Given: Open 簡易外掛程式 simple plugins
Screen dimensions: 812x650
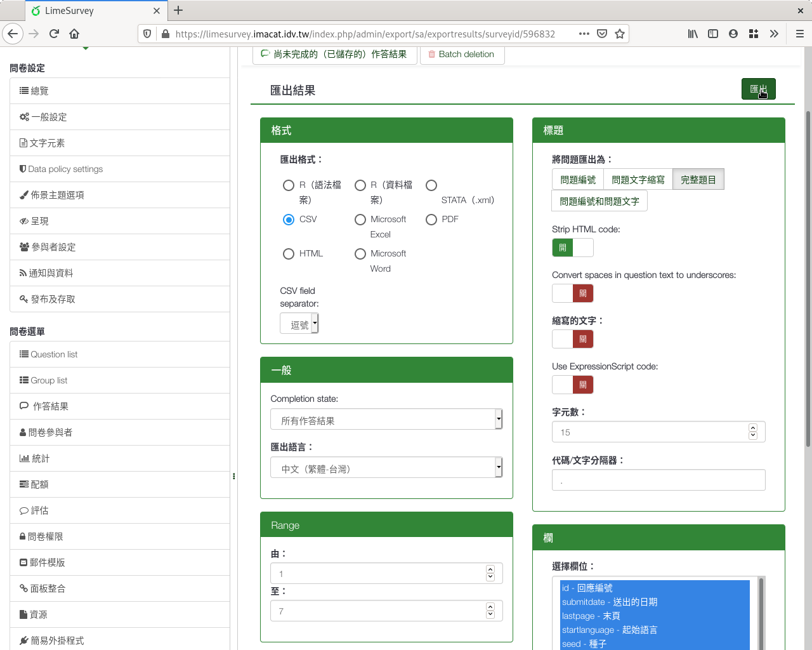Looking at the screenshot, I should pyautogui.click(x=120, y=640).
